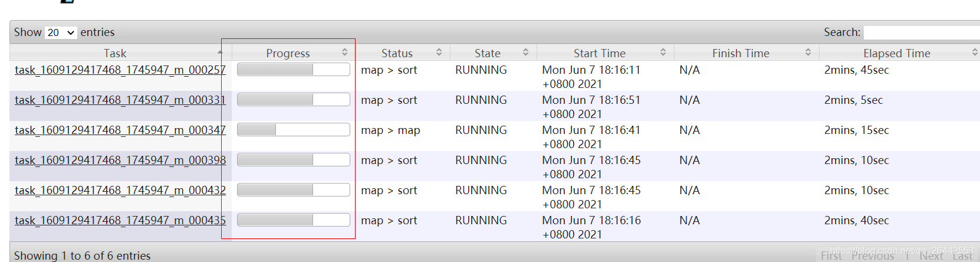The height and width of the screenshot is (262, 980).
Task: Click the Elapsed Time sort icon
Action: tap(974, 53)
